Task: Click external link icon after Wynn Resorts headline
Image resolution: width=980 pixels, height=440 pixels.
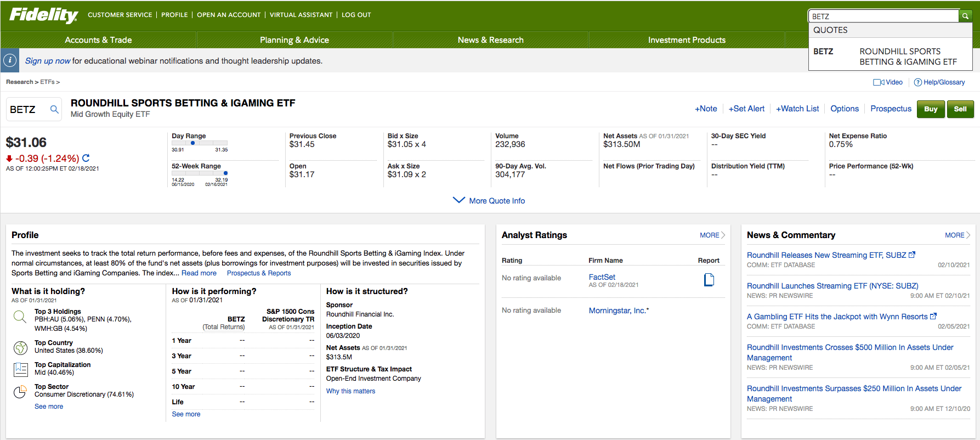Action: tap(933, 316)
